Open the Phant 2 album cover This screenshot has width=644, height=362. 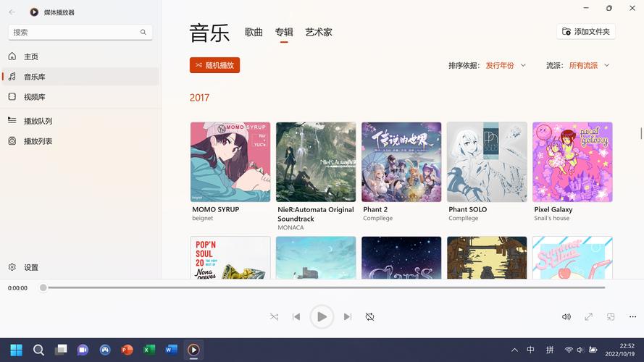pos(401,161)
